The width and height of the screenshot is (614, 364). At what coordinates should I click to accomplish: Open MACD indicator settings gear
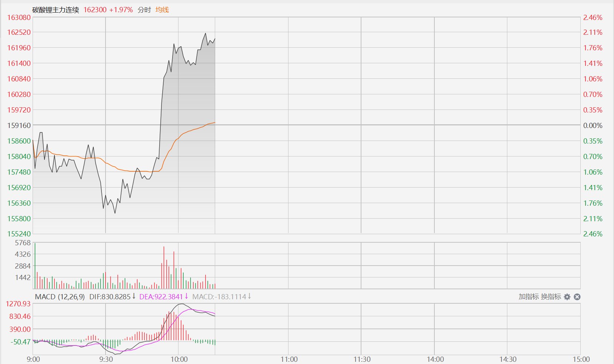point(567,297)
